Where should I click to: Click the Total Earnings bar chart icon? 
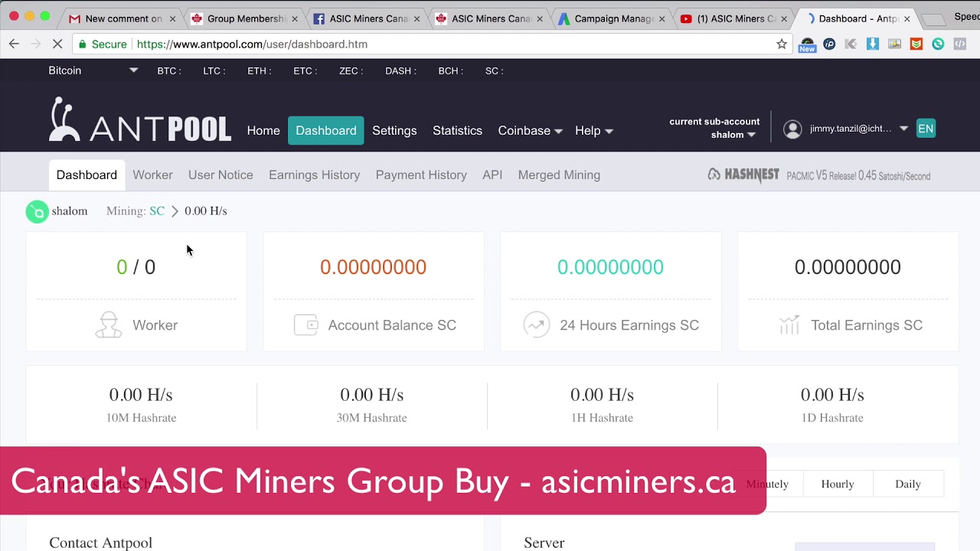[789, 325]
